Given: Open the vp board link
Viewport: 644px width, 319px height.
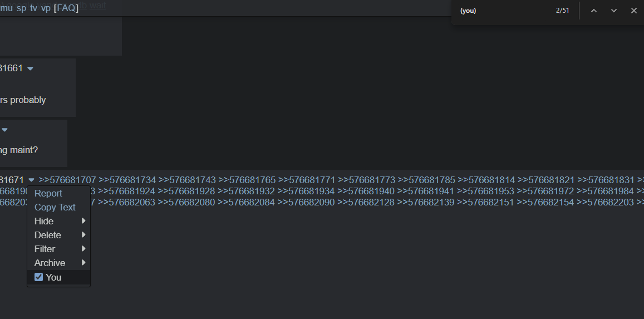Looking at the screenshot, I should (46, 8).
